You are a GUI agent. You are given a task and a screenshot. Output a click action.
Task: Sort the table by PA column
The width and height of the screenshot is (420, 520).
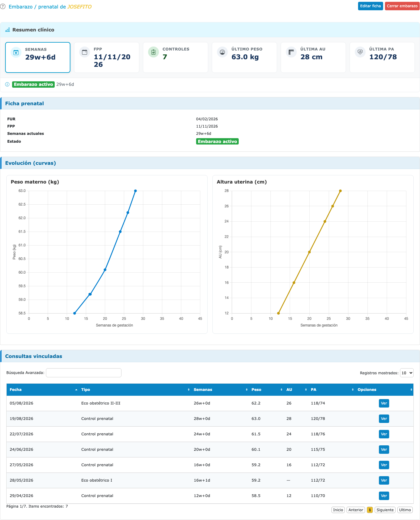[x=331, y=390]
